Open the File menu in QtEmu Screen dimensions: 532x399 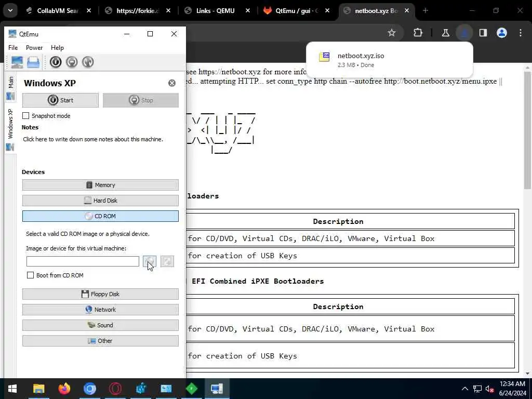pyautogui.click(x=13, y=48)
